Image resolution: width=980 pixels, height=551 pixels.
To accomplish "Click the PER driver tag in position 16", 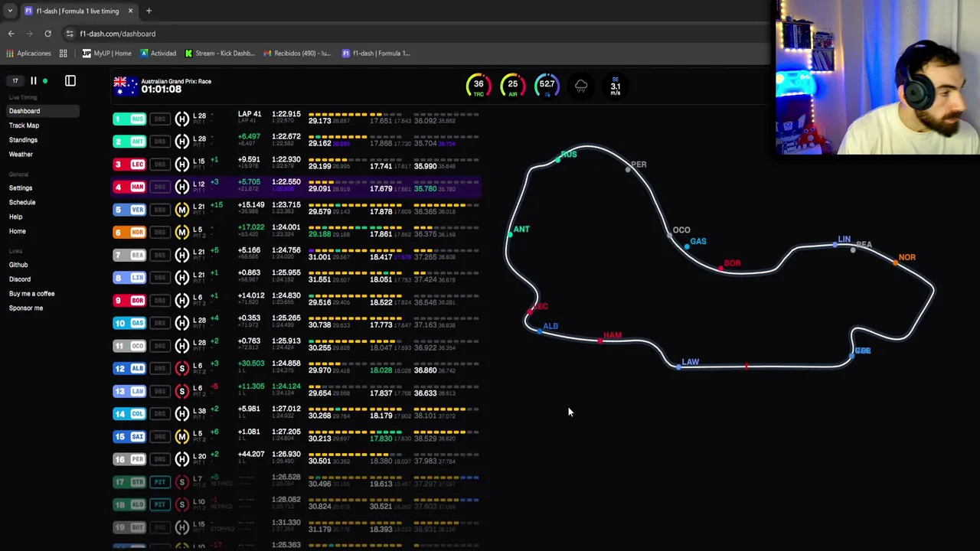I will [x=129, y=459].
